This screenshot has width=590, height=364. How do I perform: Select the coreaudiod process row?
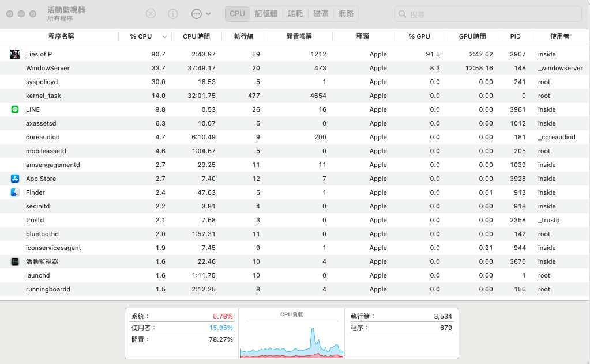[x=294, y=137]
